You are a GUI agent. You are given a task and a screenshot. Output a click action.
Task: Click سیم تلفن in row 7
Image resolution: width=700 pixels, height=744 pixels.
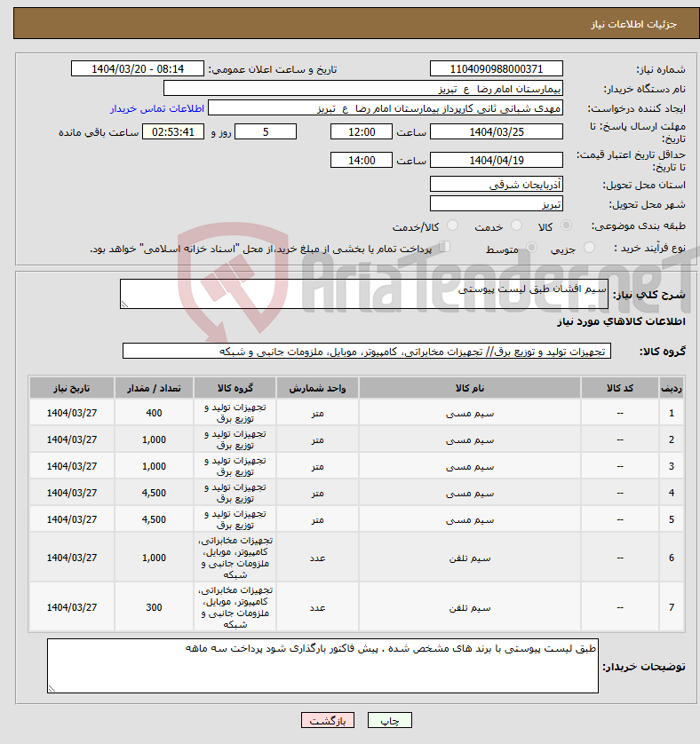tap(470, 608)
